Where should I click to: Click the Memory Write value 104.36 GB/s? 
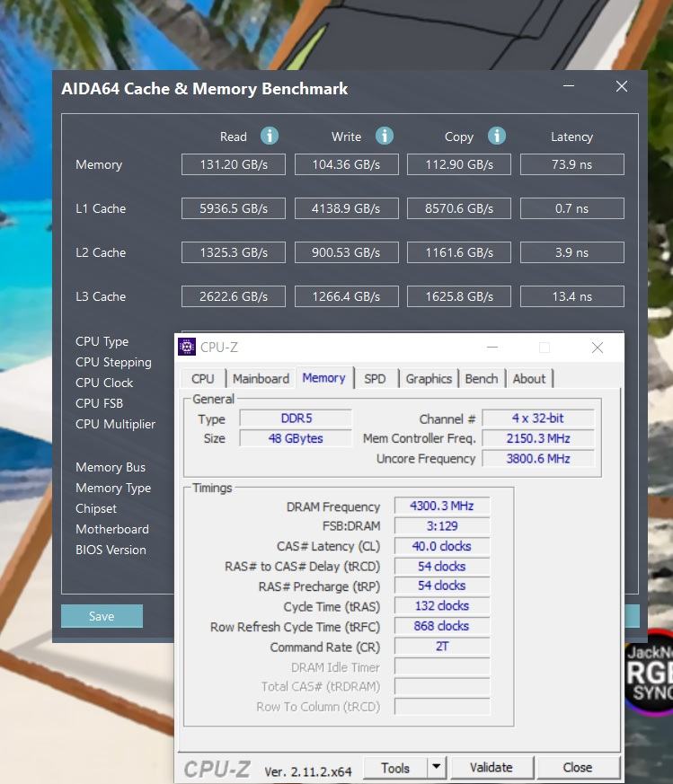point(346,164)
